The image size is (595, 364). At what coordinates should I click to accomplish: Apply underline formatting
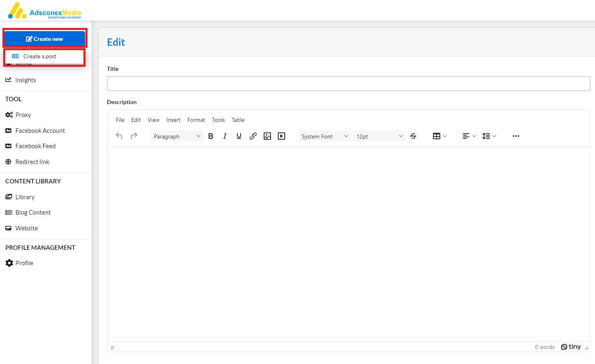pos(239,136)
